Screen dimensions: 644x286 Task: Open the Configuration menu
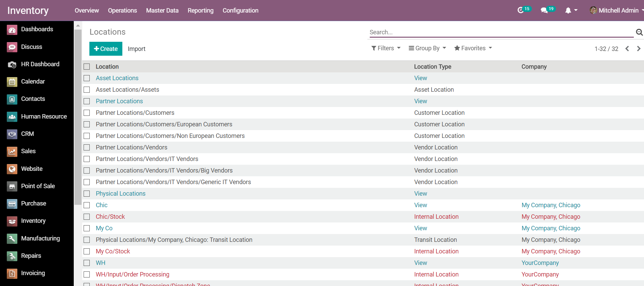tap(240, 11)
